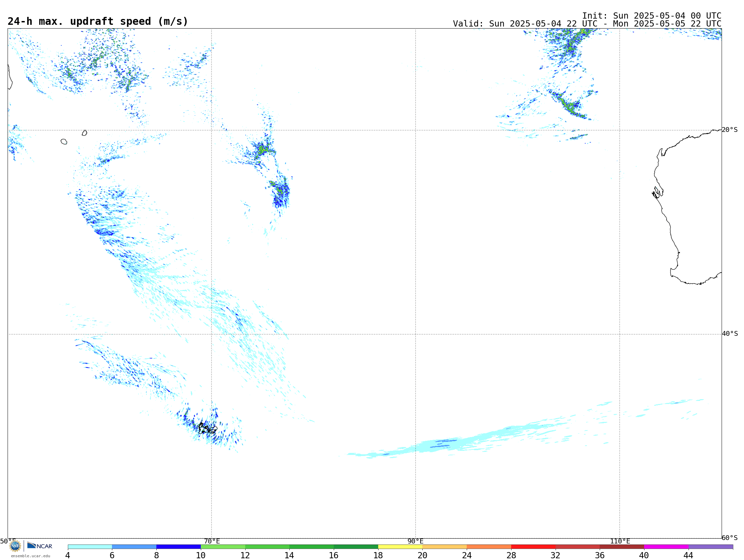Screen dimensions: 744x560
Task: Open the ensemble.ucar.edu text link
Action: 31,556
